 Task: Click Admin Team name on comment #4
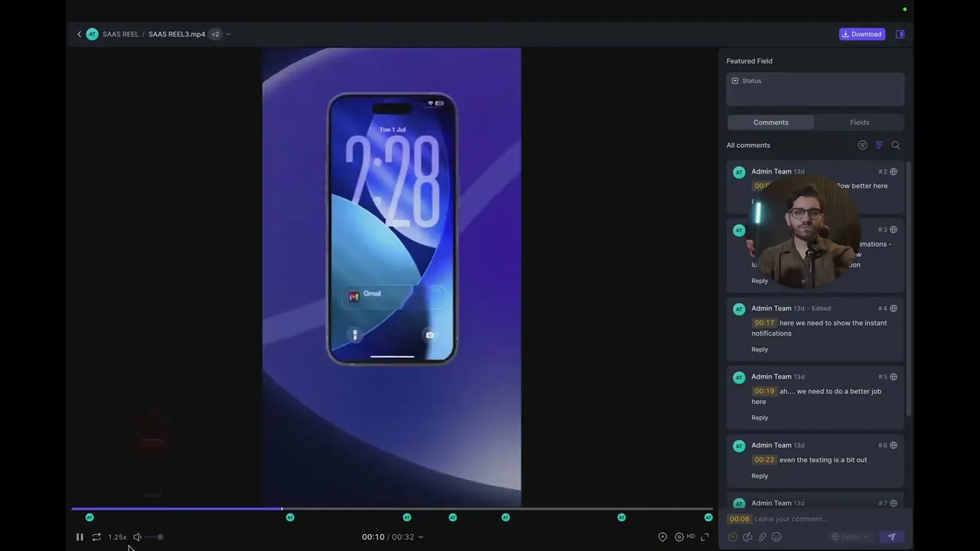771,308
